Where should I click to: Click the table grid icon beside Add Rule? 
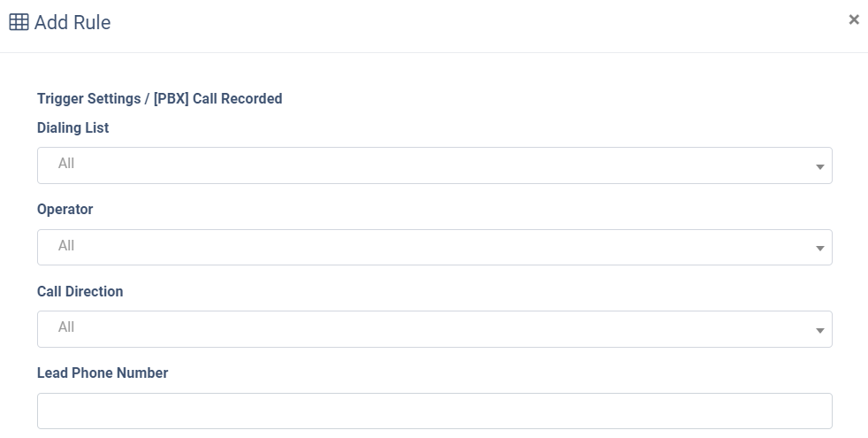tap(19, 22)
